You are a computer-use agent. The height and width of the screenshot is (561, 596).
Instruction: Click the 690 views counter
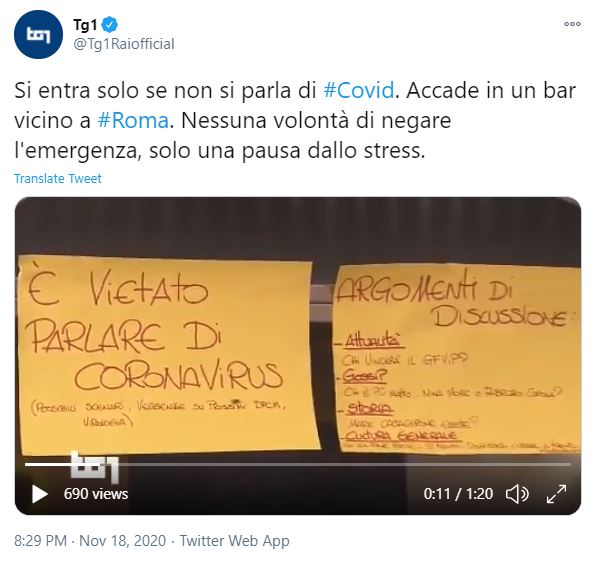[x=96, y=494]
